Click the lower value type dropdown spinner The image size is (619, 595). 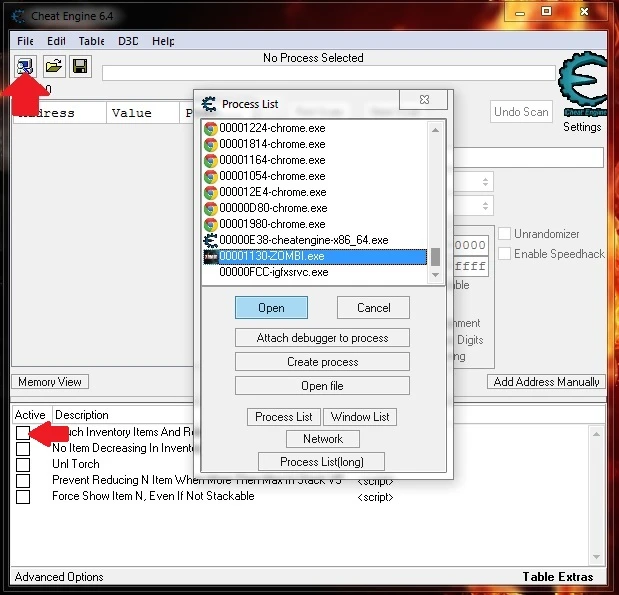(485, 206)
